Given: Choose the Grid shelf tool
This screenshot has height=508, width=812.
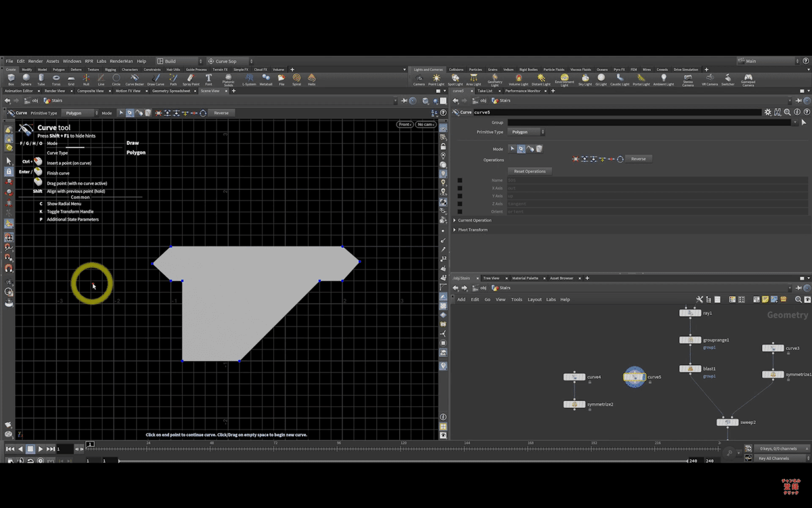Looking at the screenshot, I should 71,80.
